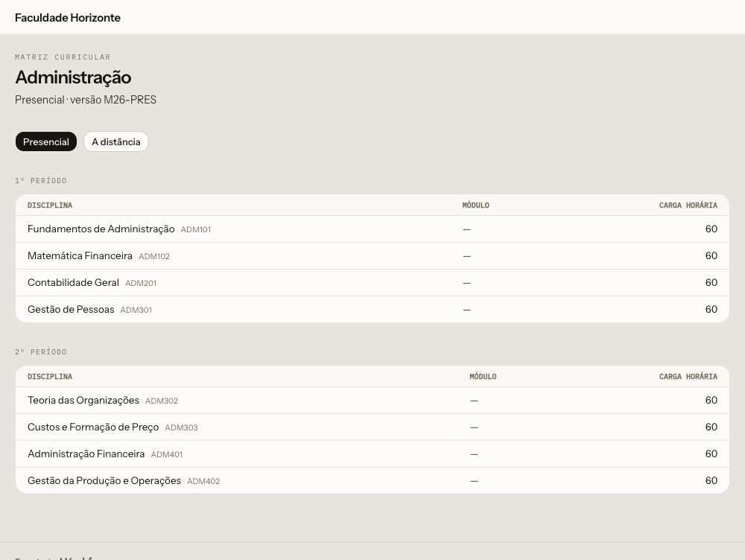Open the Faculdade Horizonte home link
The width and height of the screenshot is (745, 560).
(x=68, y=18)
